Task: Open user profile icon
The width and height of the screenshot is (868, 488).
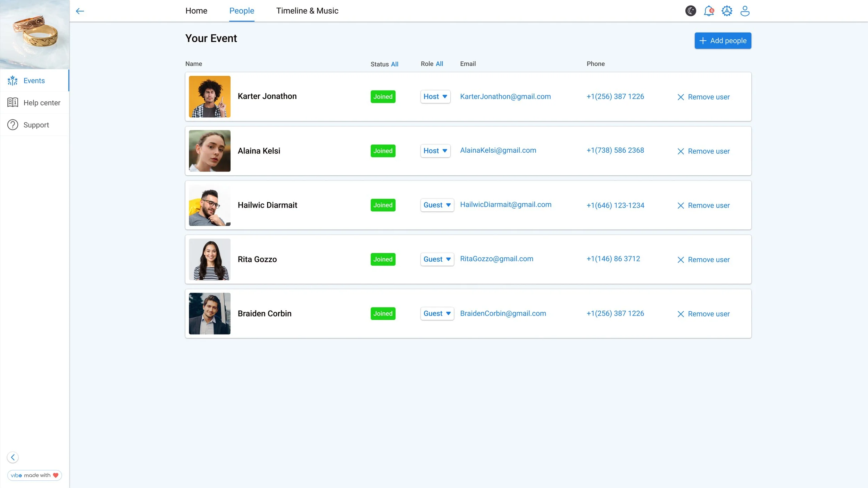Action: click(x=745, y=11)
